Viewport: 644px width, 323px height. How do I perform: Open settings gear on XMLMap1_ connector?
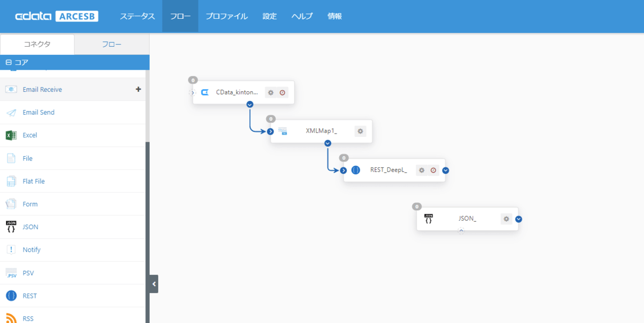360,131
